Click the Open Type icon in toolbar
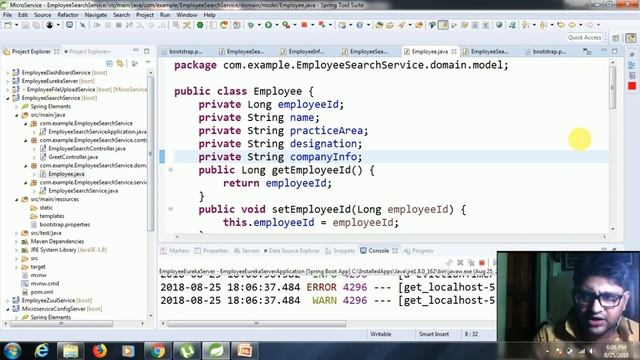 pyautogui.click(x=379, y=25)
